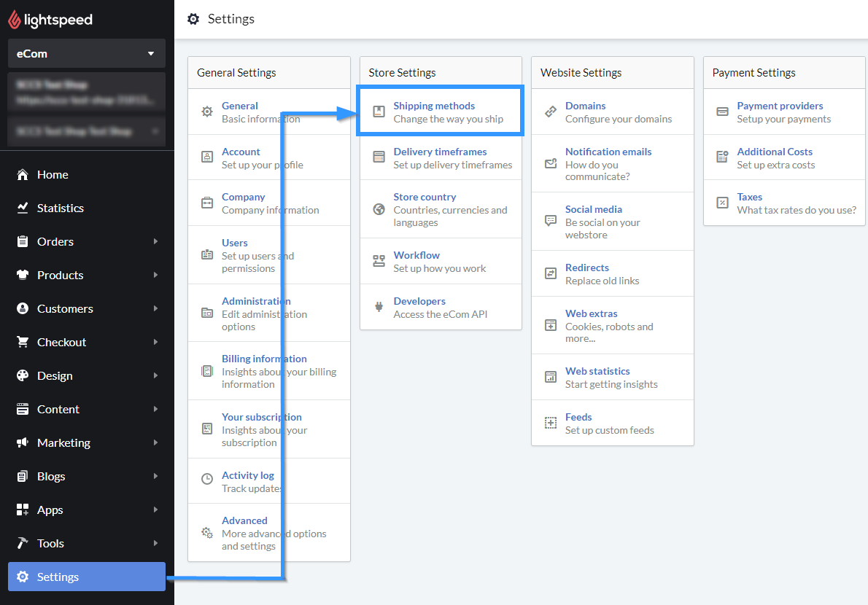Click the Settings gear in the top header
Image resolution: width=868 pixels, height=605 pixels.
tap(193, 19)
